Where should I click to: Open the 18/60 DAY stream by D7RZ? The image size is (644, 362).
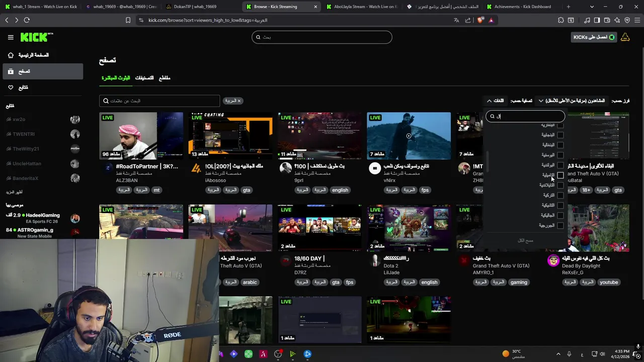[x=319, y=228]
